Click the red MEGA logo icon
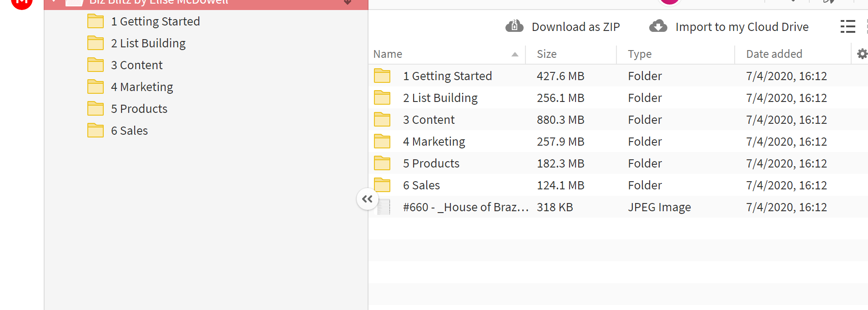This screenshot has height=310, width=868. coord(21,2)
